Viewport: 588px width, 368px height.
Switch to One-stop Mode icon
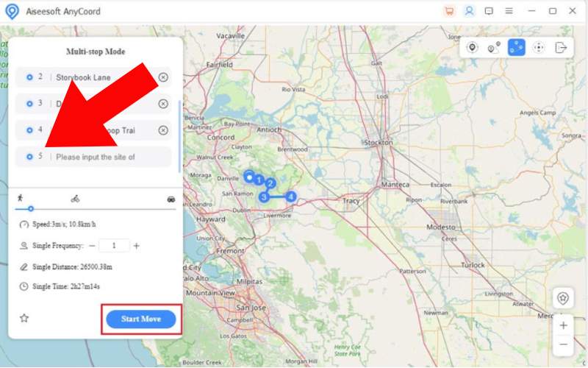tap(494, 48)
